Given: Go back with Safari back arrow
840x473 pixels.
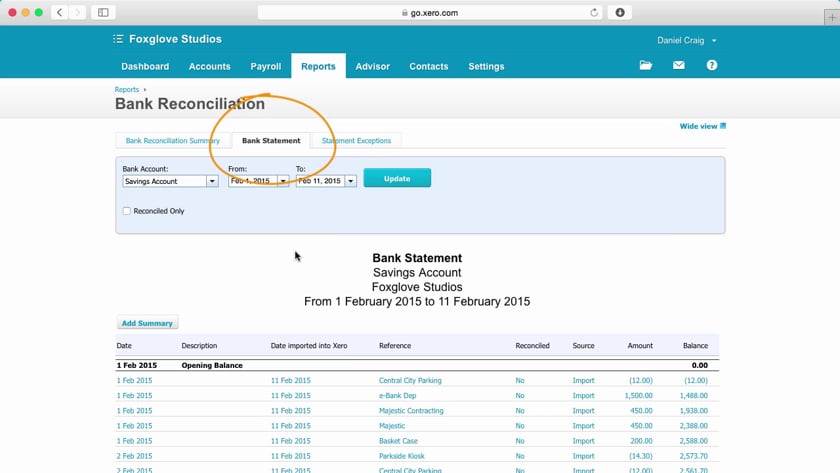Looking at the screenshot, I should pos(59,12).
